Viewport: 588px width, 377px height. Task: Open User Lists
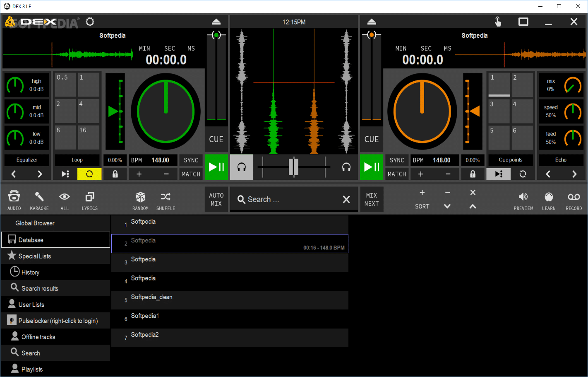click(x=56, y=304)
